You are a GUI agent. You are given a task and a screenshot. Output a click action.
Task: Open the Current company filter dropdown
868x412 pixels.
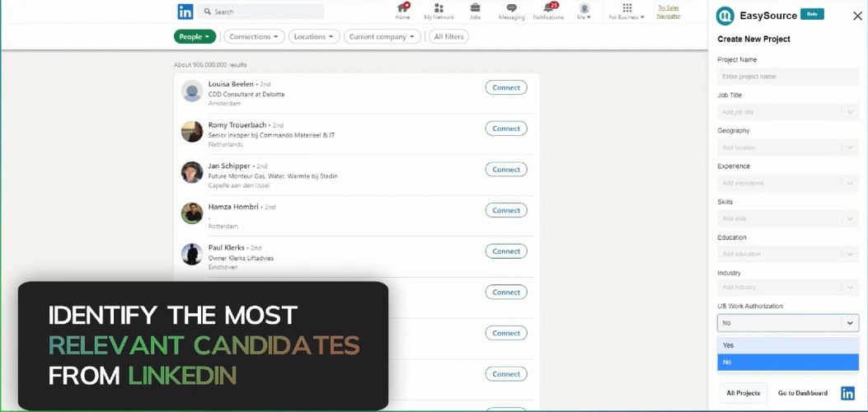click(x=382, y=36)
